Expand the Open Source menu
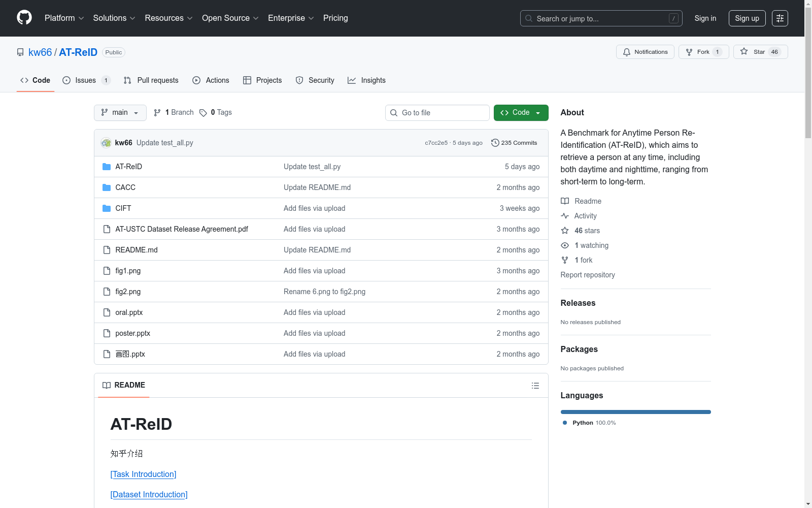Image resolution: width=812 pixels, height=508 pixels. [230, 18]
